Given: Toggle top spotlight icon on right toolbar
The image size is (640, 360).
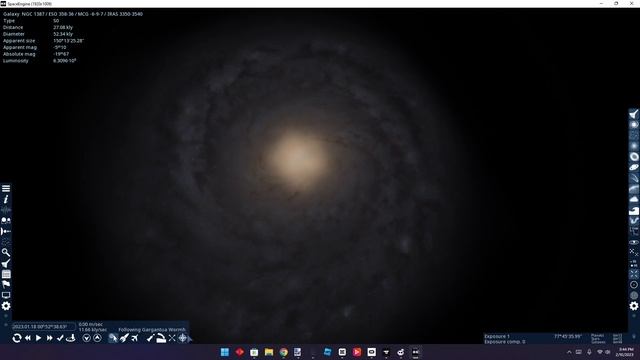Looking at the screenshot, I should (x=633, y=114).
